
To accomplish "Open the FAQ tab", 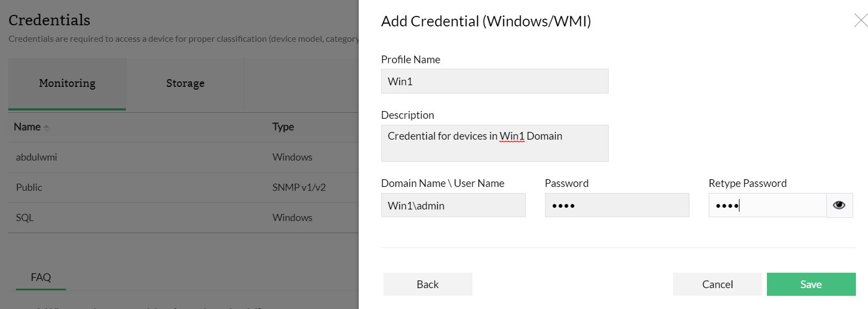I will tap(41, 278).
